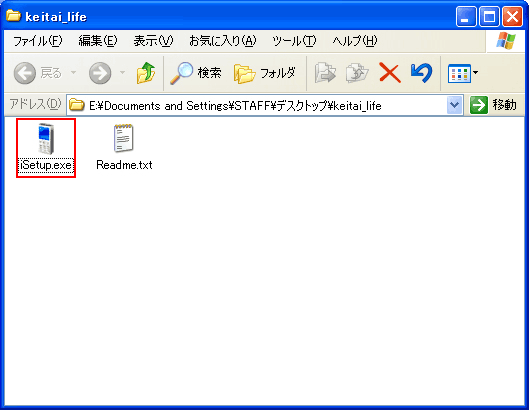Click the blue Undo arrow icon
This screenshot has height=410, width=529.
click(421, 73)
